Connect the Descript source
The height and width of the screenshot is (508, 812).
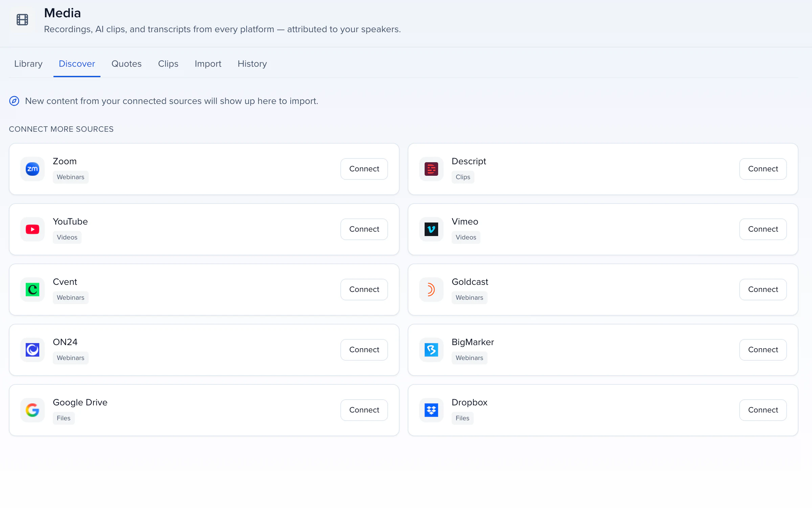[763, 169]
